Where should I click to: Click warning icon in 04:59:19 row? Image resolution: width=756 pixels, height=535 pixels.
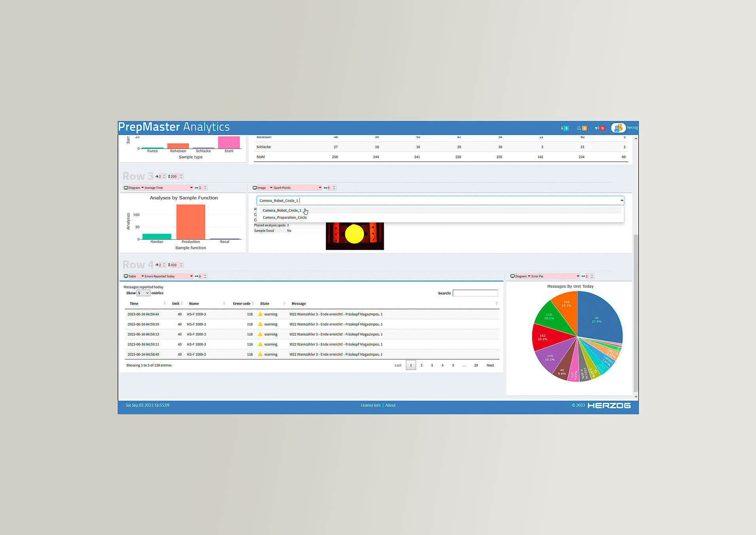coord(260,324)
